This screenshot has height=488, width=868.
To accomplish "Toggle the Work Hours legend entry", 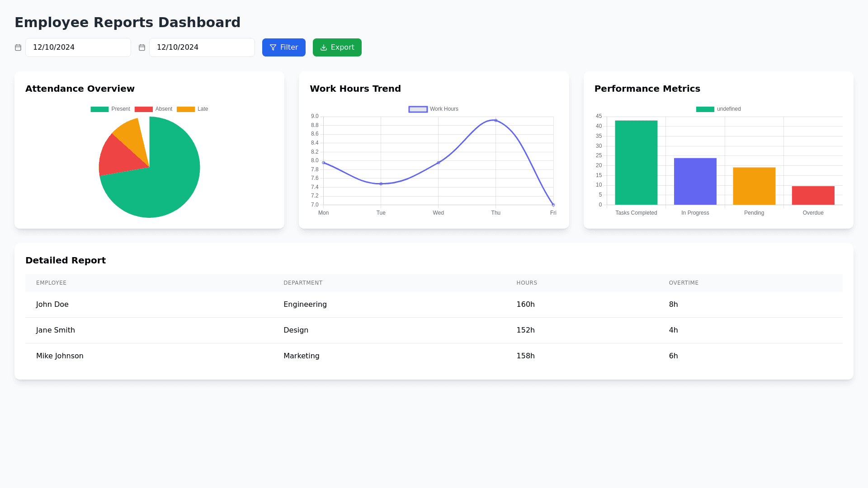I will pyautogui.click(x=434, y=109).
